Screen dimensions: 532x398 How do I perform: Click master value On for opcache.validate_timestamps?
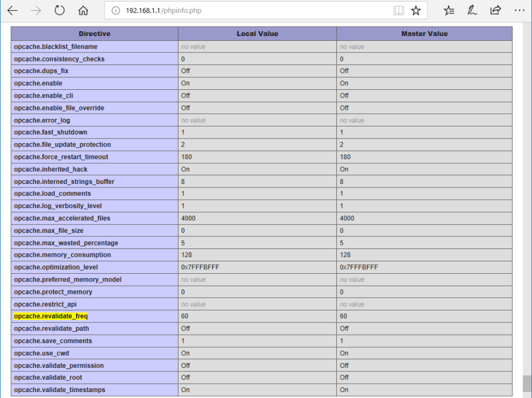pos(344,390)
